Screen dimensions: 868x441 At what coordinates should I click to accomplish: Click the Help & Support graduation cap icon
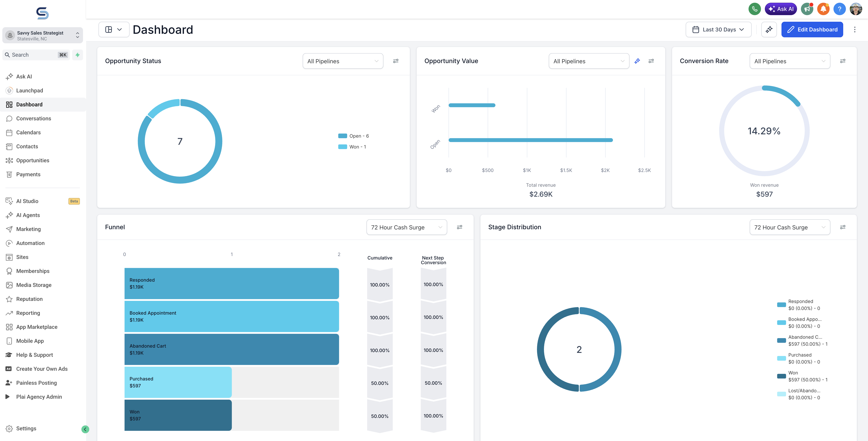(9, 355)
